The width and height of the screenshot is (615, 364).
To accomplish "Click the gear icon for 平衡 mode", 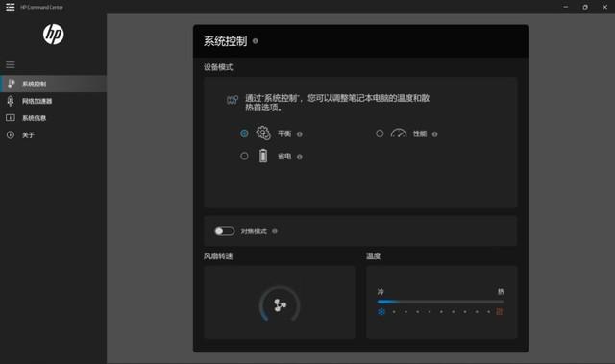I will coord(263,133).
